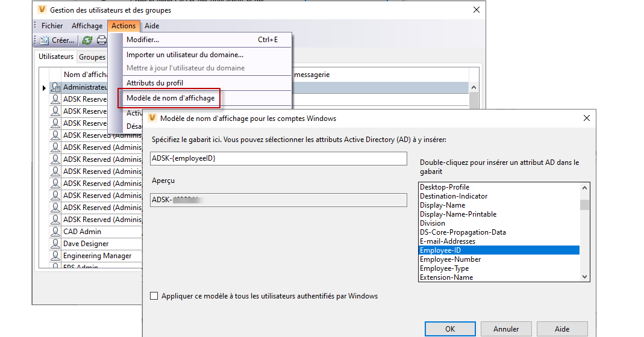Click the Créer toolbar button
The image size is (644, 337).
[x=57, y=40]
